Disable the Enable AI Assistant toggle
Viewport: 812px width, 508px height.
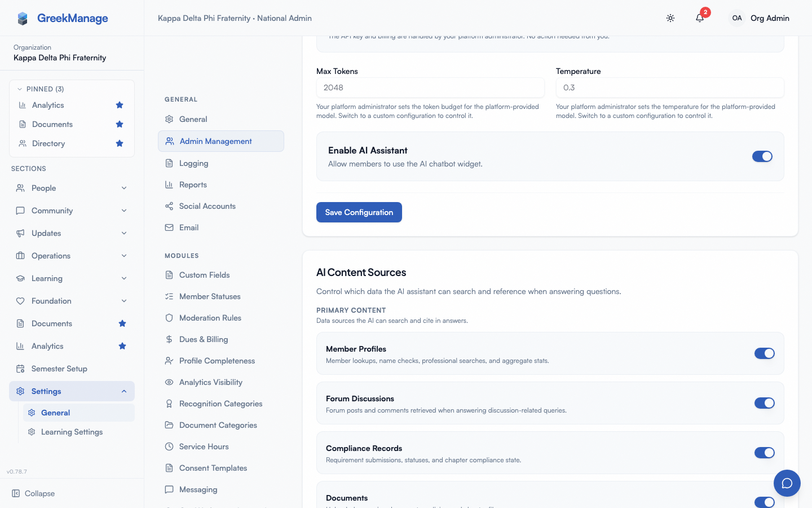point(762,156)
